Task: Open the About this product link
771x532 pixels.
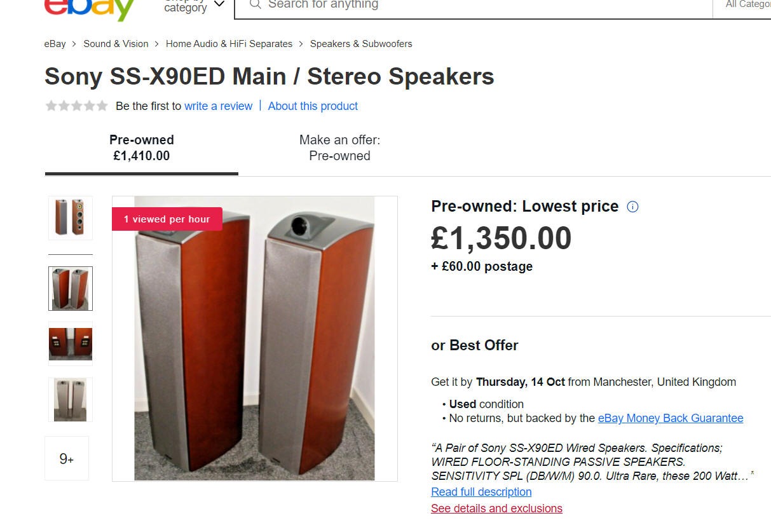Action: pos(313,106)
